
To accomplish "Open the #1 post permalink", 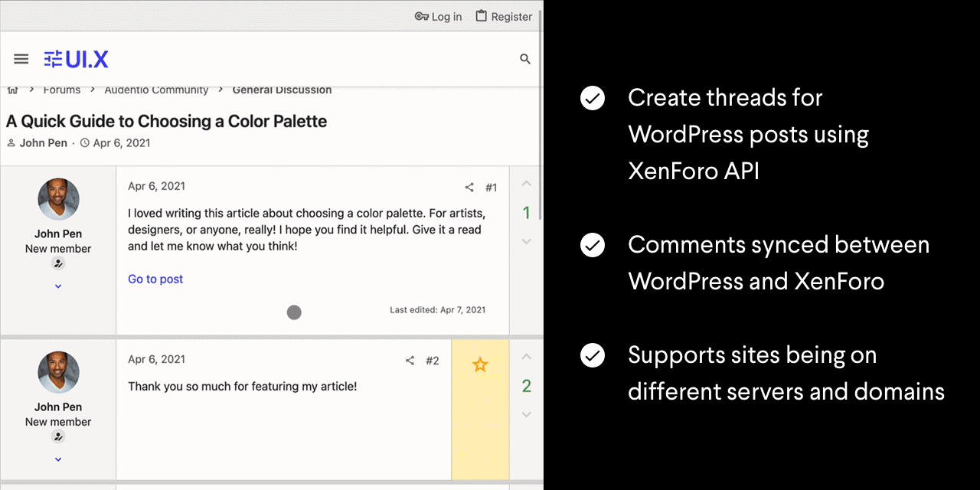I will [x=491, y=187].
